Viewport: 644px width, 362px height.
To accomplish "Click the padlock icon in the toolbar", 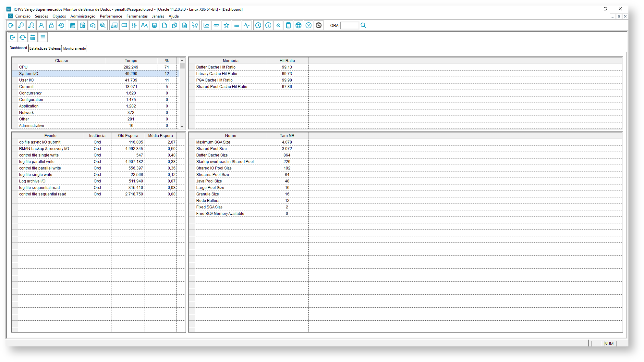I will 51,25.
